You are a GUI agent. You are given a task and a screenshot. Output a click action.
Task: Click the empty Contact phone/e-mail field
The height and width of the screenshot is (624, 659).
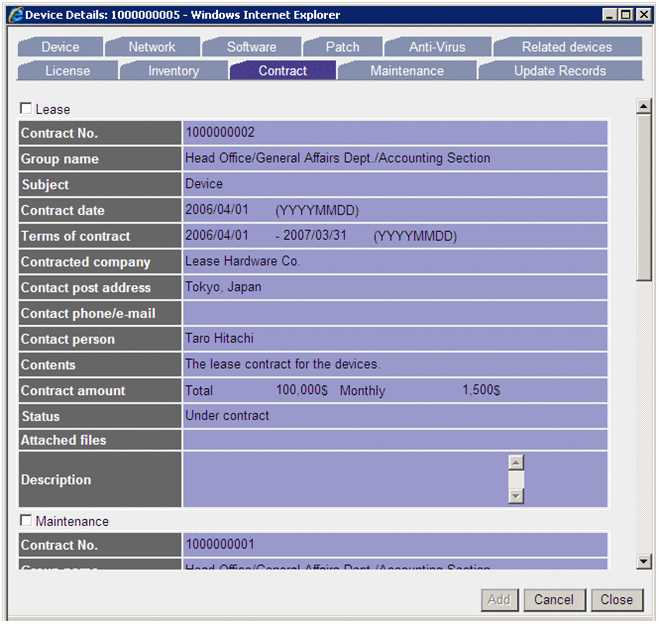click(395, 313)
